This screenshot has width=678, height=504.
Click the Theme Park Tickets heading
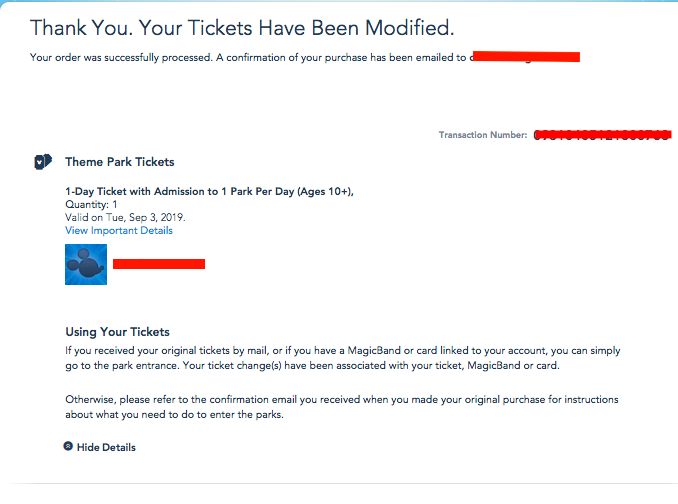[x=120, y=162]
